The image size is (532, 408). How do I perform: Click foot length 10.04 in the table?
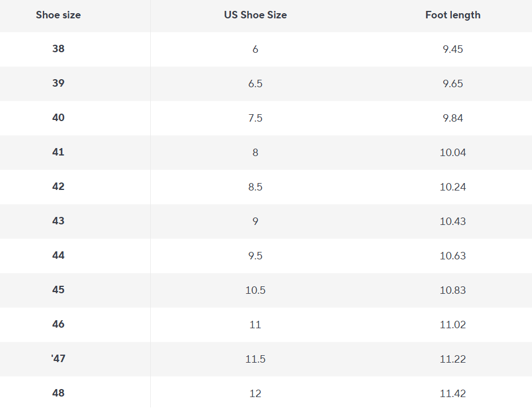pos(452,152)
